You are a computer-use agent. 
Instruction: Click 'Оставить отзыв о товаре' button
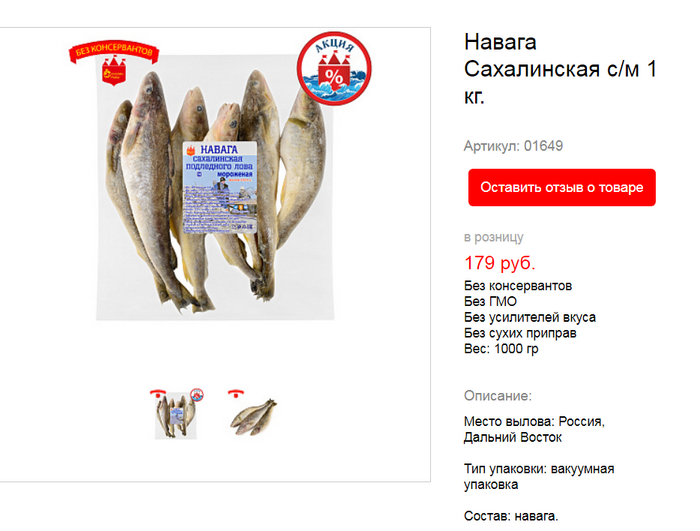point(562,188)
